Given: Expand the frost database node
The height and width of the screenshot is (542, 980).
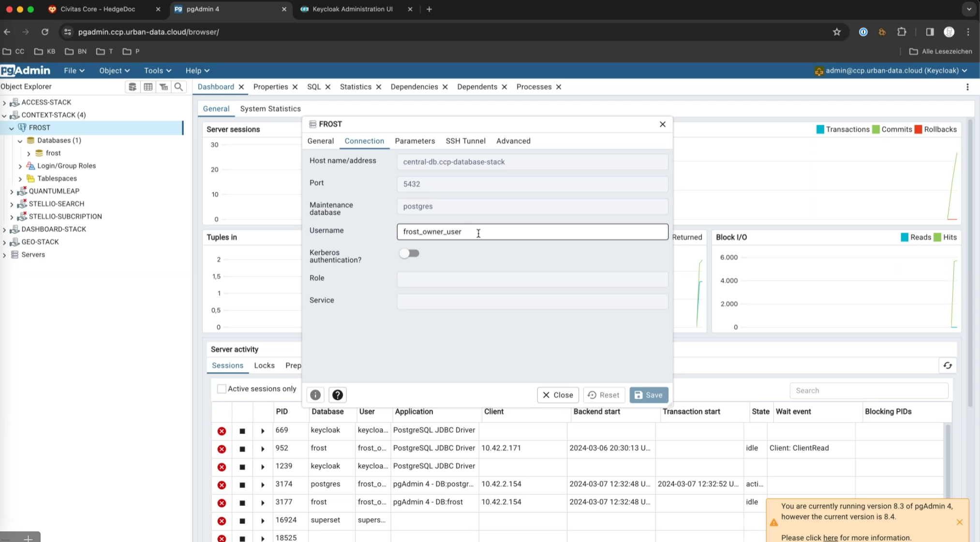Looking at the screenshot, I should pos(29,153).
